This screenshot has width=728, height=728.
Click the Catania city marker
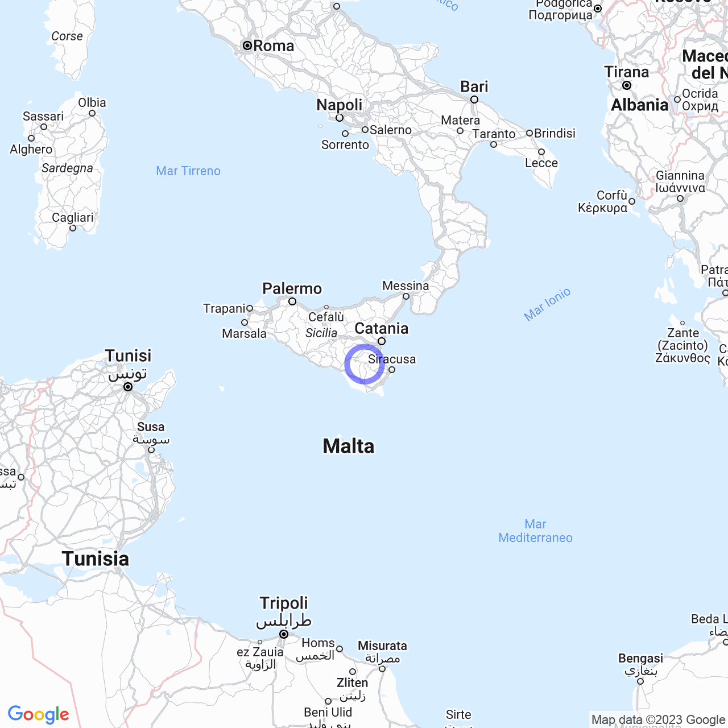pyautogui.click(x=382, y=341)
